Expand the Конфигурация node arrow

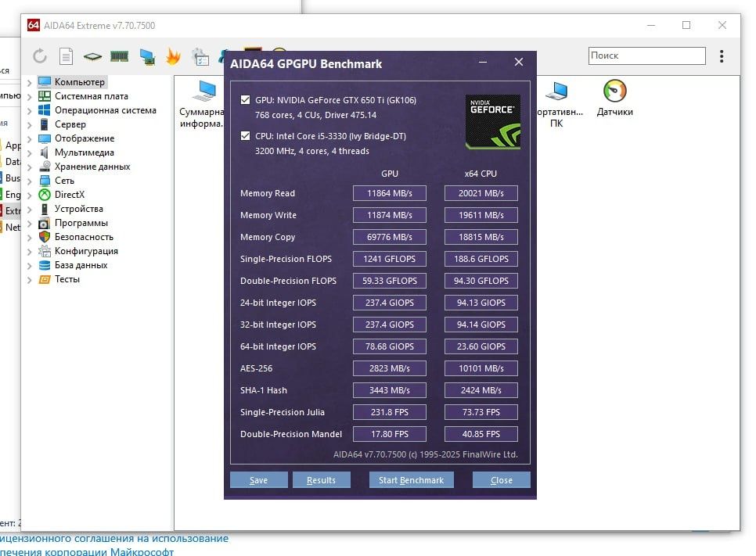coord(30,252)
